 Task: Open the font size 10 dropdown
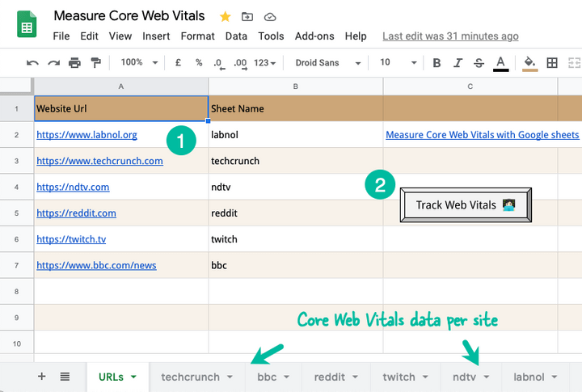tap(398, 62)
